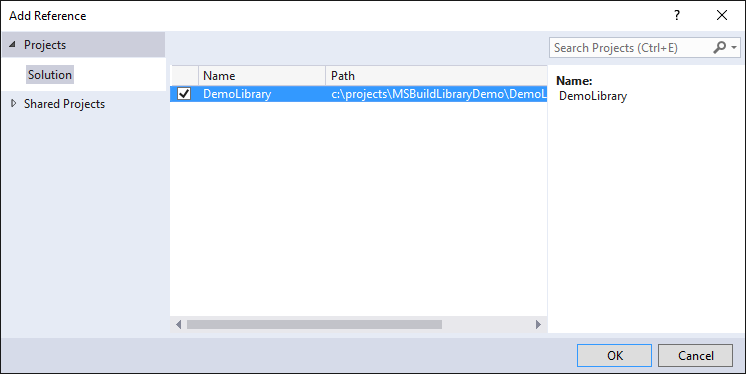The height and width of the screenshot is (374, 746).
Task: Uncheck the DemoLibrary checkbox
Action: click(184, 94)
